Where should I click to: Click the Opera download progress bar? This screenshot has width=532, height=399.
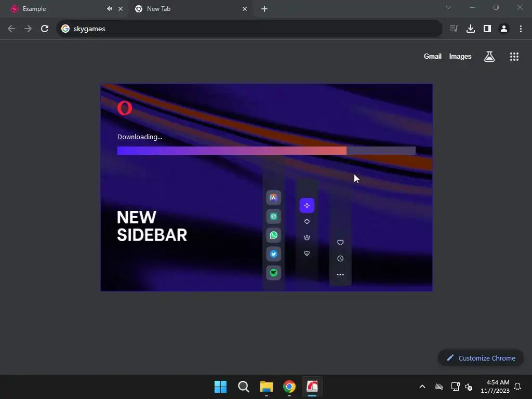[267, 151]
